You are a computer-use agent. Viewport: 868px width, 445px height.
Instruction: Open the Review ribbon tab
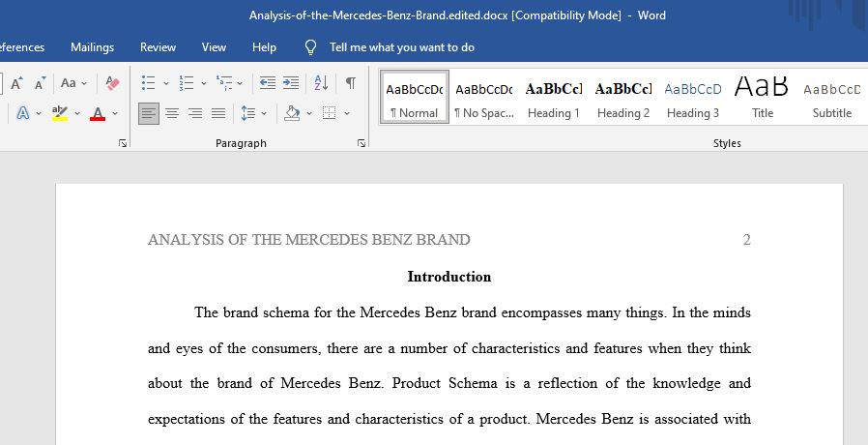tap(158, 47)
